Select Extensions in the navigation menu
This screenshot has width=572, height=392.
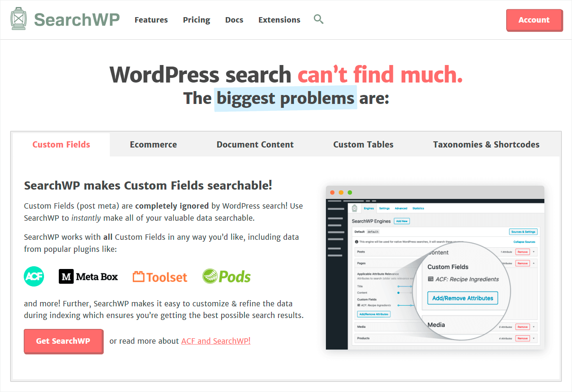pos(279,19)
